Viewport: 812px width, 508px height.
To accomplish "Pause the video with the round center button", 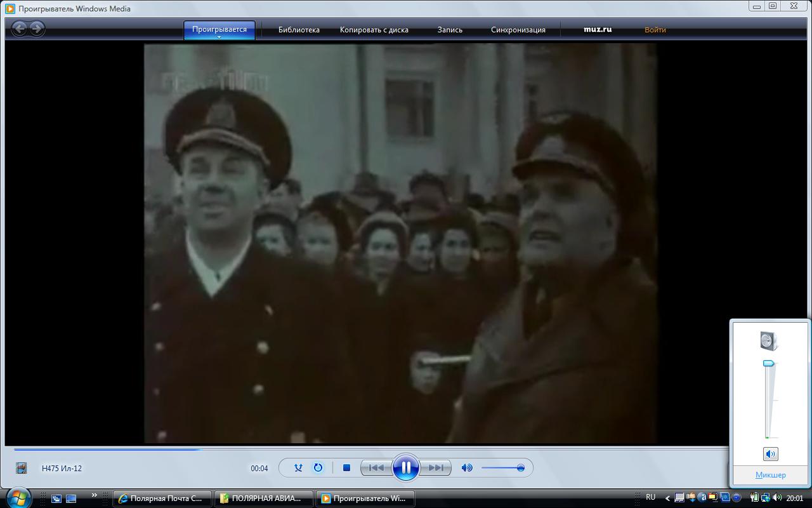I will click(x=405, y=468).
